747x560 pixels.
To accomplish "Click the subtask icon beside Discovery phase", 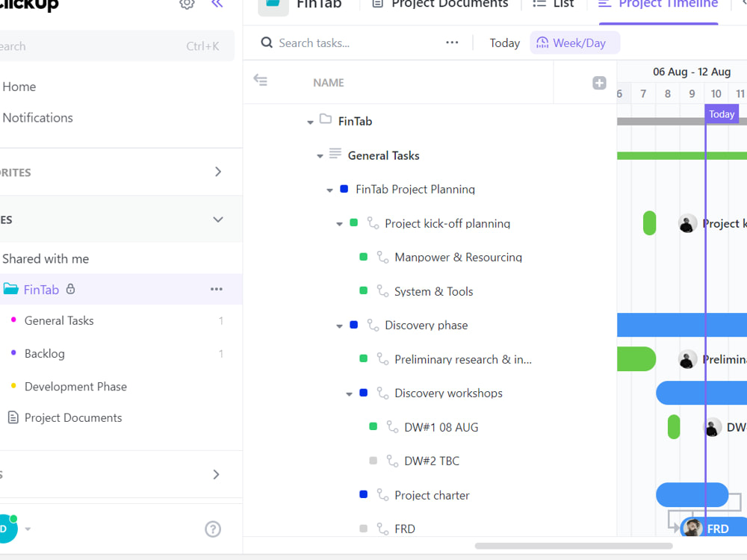I will click(x=373, y=325).
